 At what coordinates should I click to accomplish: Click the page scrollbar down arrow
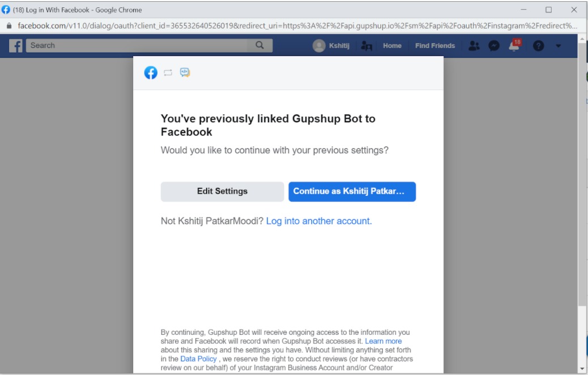pos(582,369)
